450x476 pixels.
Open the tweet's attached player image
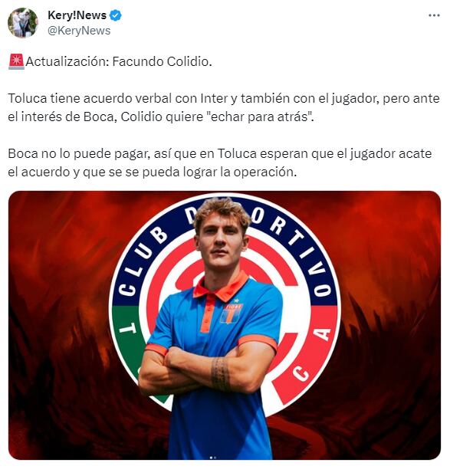(x=225, y=325)
